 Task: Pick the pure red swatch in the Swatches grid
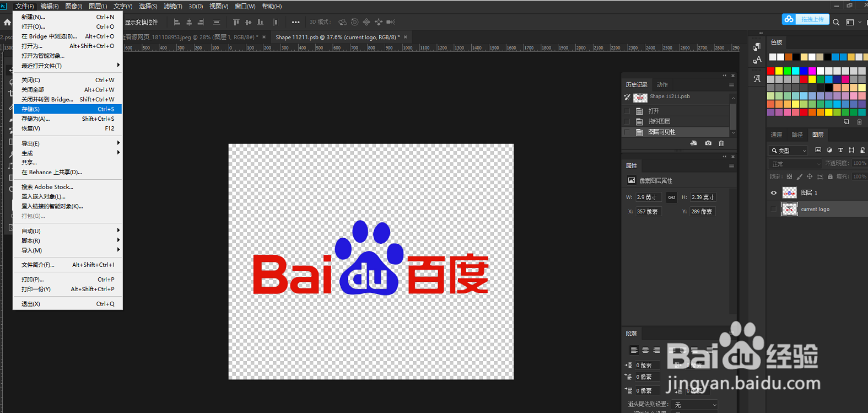[771, 71]
